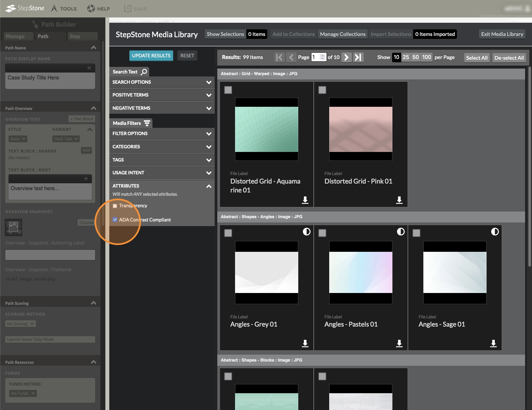Expand the Categories section

162,147
